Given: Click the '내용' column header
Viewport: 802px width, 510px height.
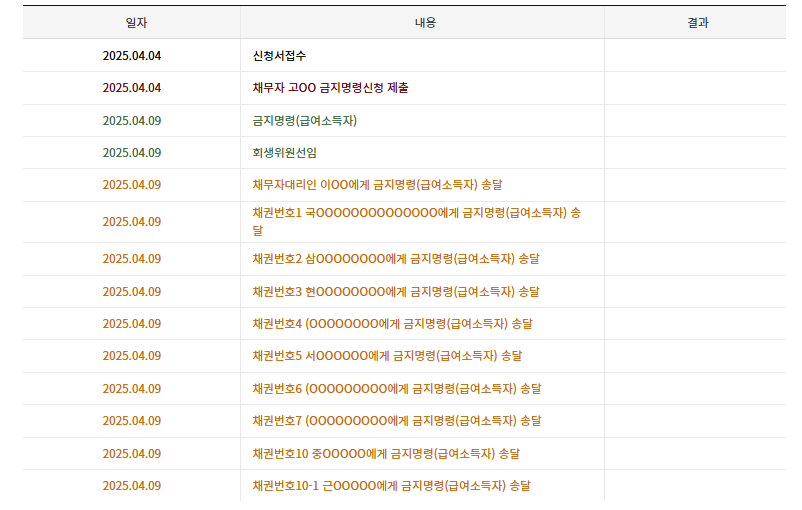Looking at the screenshot, I should point(425,23).
